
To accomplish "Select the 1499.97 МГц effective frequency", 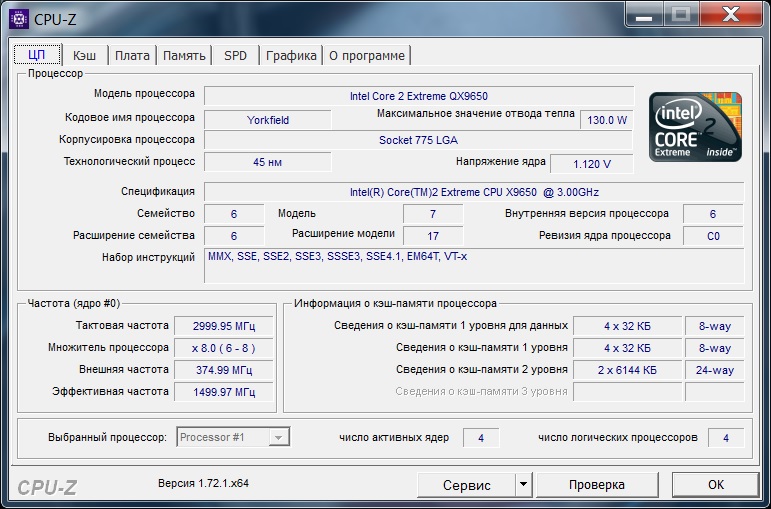I will tap(224, 392).
